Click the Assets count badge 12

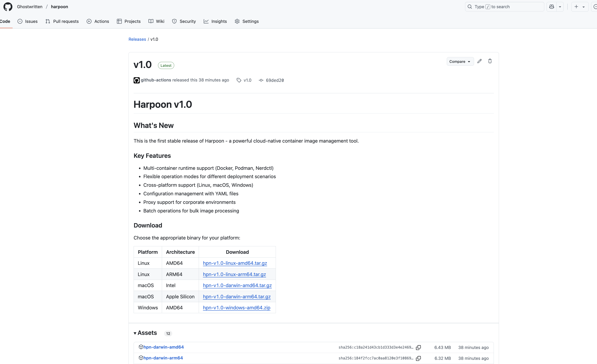(168, 334)
